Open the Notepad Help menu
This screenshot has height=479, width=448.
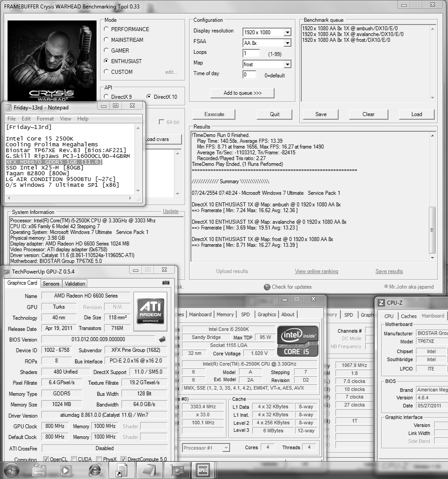[83, 119]
